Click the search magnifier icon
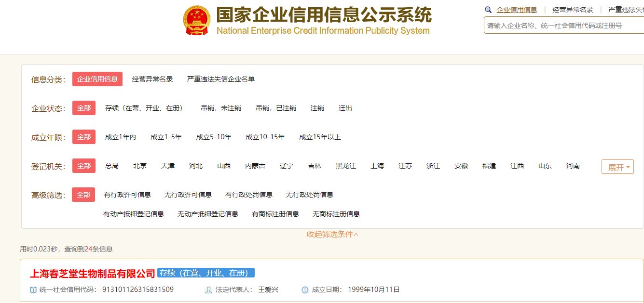 489,9
